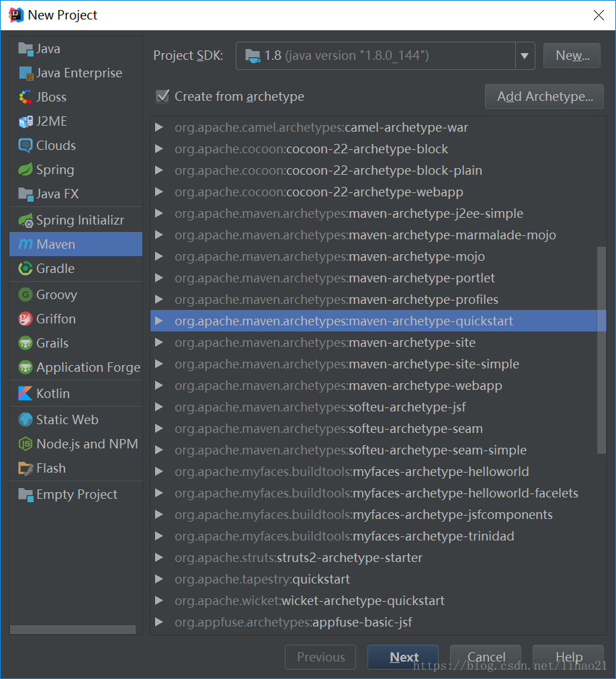This screenshot has height=679, width=616.
Task: Select Kotlin project type label
Action: 53,394
